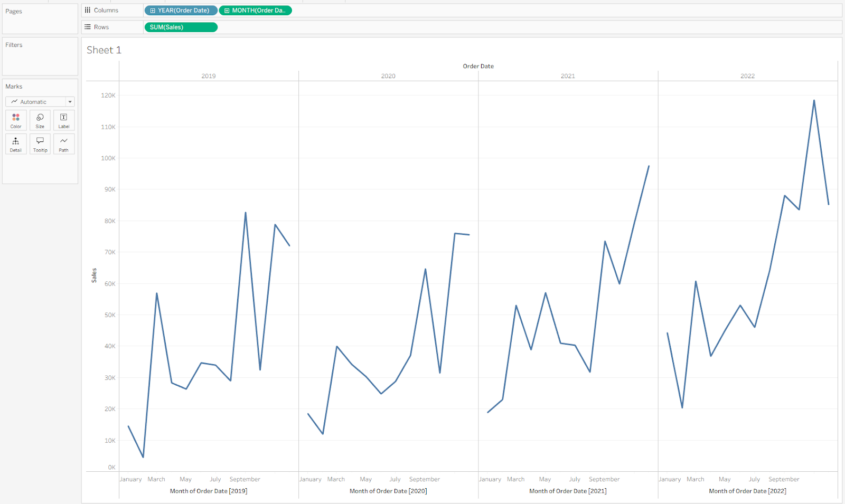The image size is (845, 504).
Task: Click the Month of Order Date [2020] axis title
Action: point(388,491)
